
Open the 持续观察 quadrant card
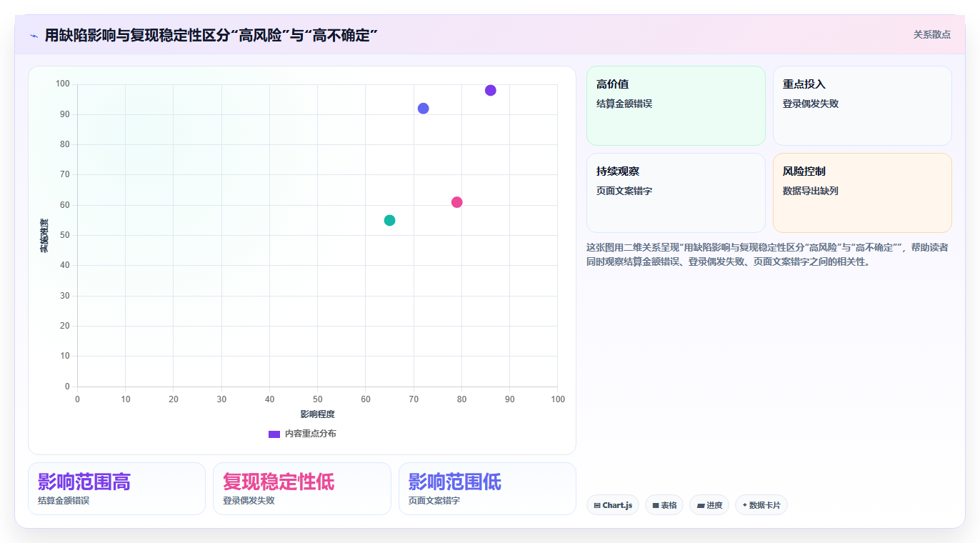pos(676,193)
